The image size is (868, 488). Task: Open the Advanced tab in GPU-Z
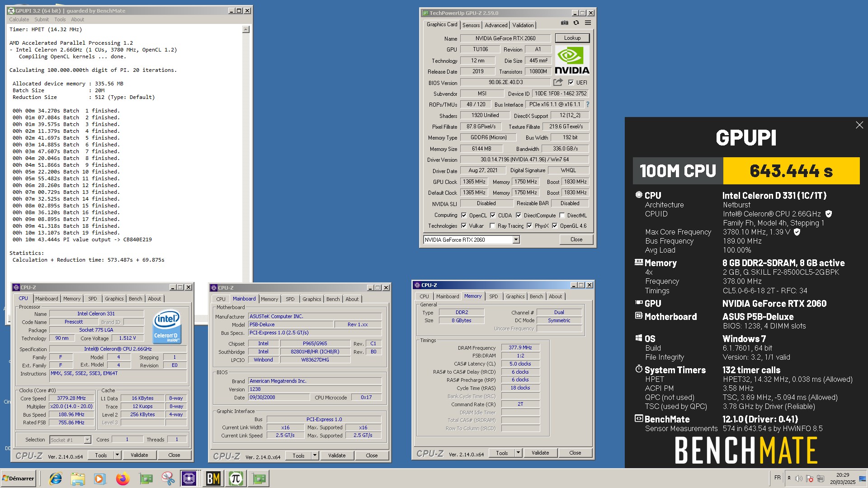coord(496,25)
